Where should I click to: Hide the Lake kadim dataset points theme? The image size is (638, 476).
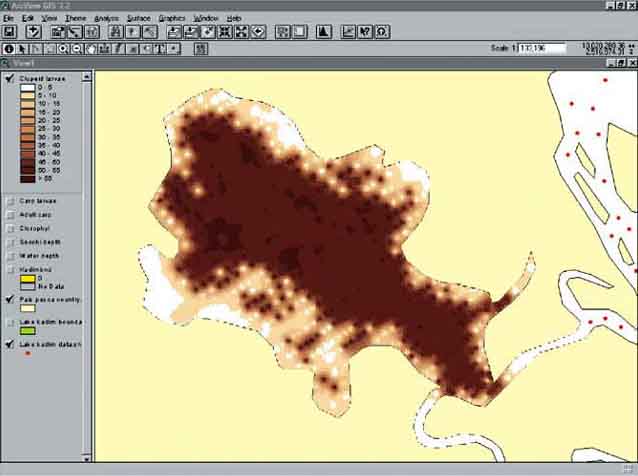[x=9, y=345]
